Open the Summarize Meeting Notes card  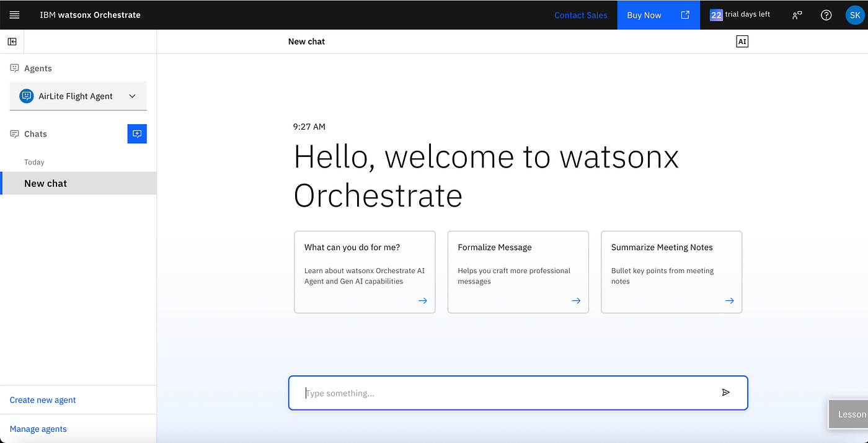tap(671, 272)
